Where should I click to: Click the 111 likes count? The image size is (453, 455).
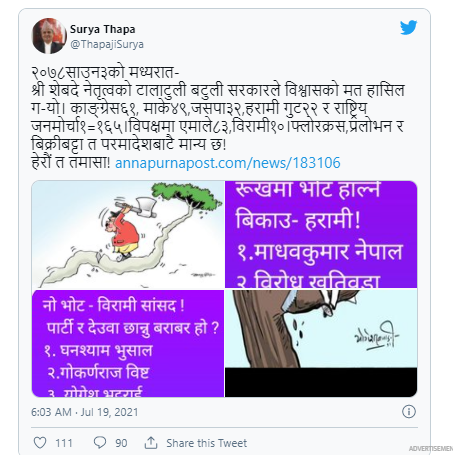(64, 443)
